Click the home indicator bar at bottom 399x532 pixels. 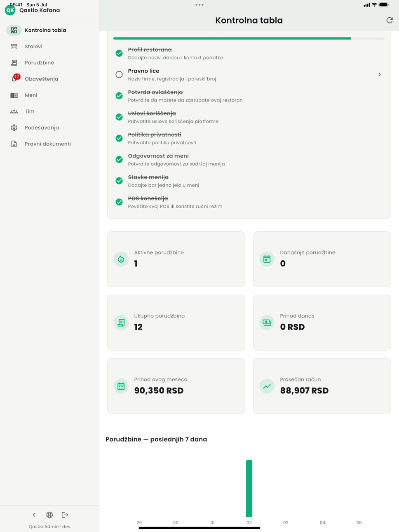pyautogui.click(x=199, y=528)
